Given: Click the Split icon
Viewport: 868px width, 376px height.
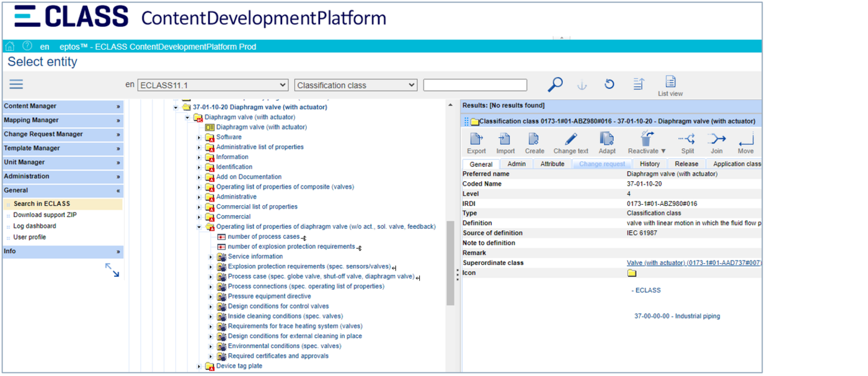Looking at the screenshot, I should (687, 139).
